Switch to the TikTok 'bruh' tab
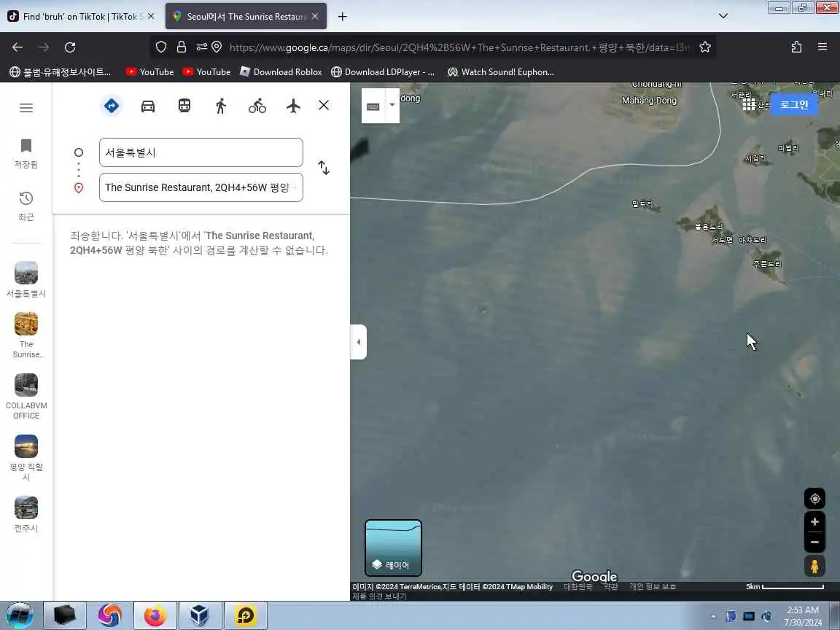The width and height of the screenshot is (840, 630). click(x=81, y=17)
